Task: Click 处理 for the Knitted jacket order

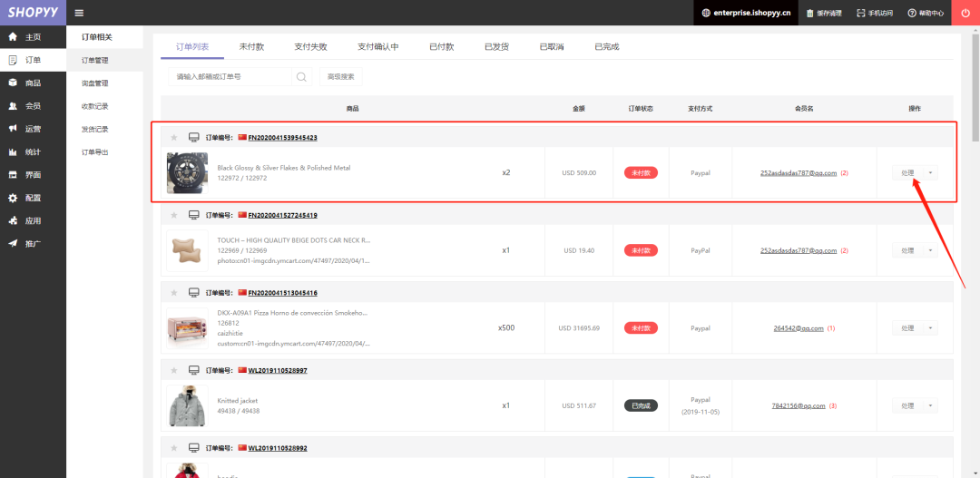Action: (x=907, y=406)
